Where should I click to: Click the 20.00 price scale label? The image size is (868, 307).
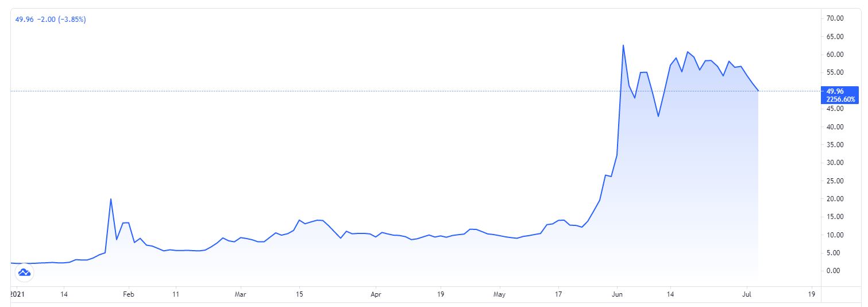(x=835, y=199)
